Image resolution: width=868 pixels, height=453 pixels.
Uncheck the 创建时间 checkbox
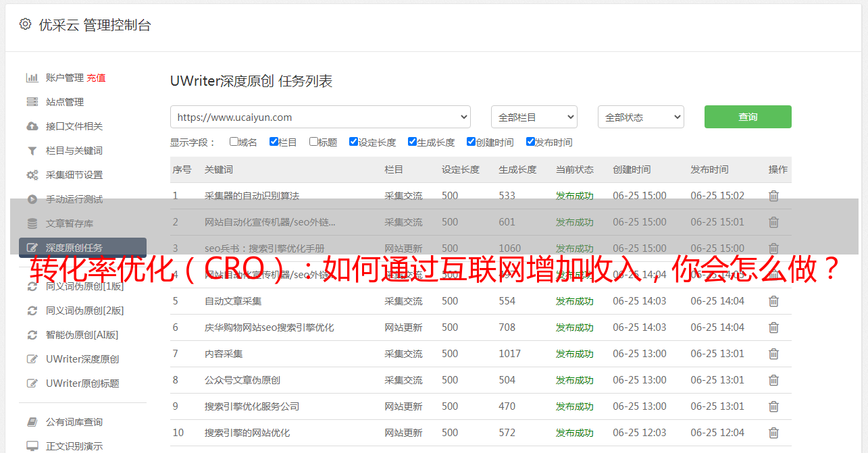pos(471,142)
